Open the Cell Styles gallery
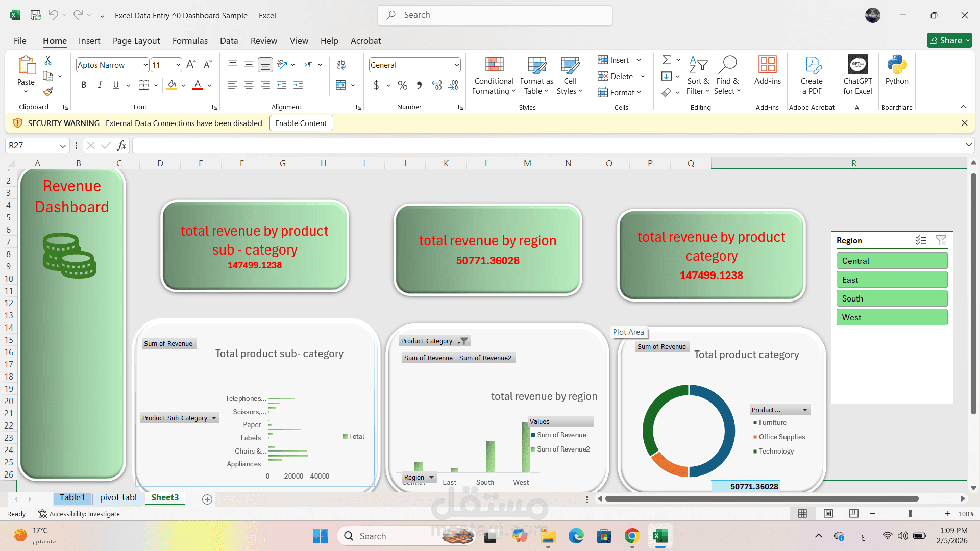 (569, 76)
